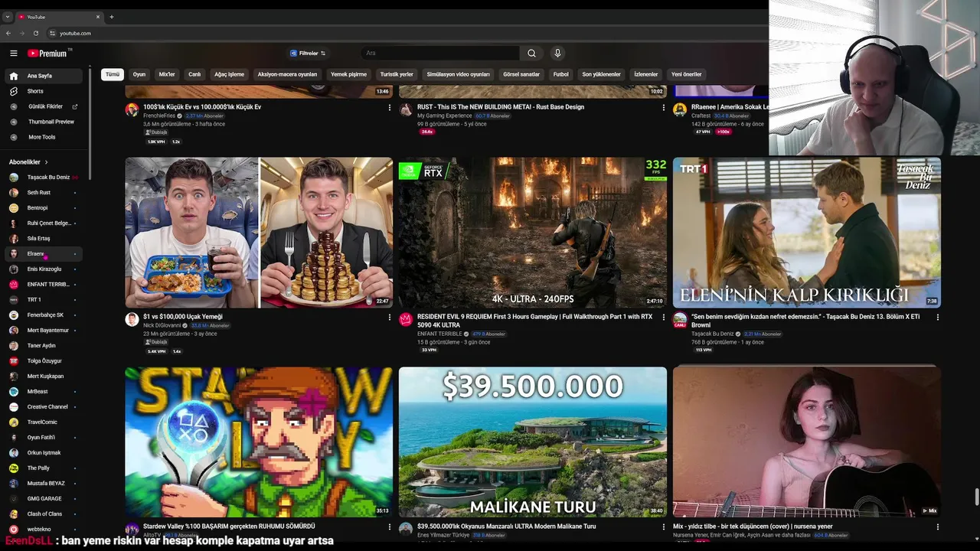Play $39.500.000 Malikane Turu thumbnail
The width and height of the screenshot is (980, 551).
[x=533, y=442]
